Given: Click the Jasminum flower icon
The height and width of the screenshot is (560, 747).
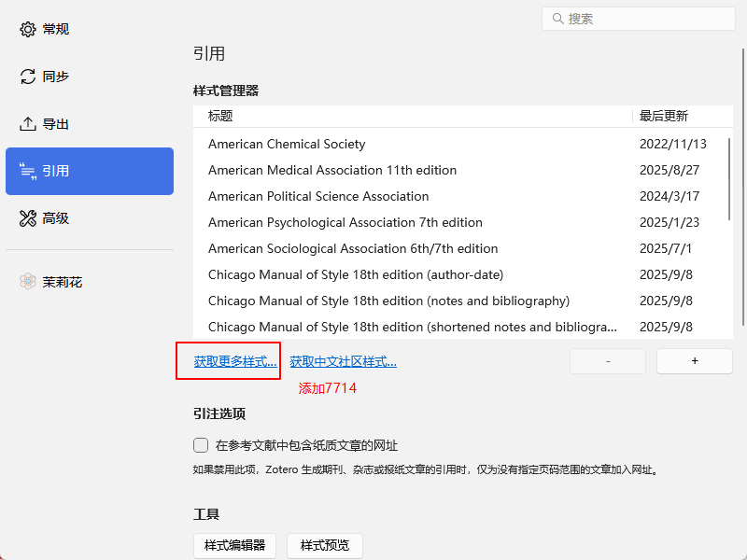Looking at the screenshot, I should click(28, 282).
